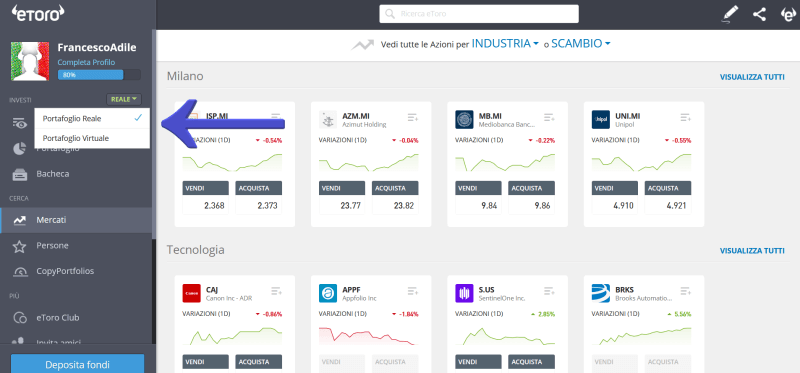This screenshot has width=800, height=373.
Task: Go to Mercati section
Action: tap(77, 220)
